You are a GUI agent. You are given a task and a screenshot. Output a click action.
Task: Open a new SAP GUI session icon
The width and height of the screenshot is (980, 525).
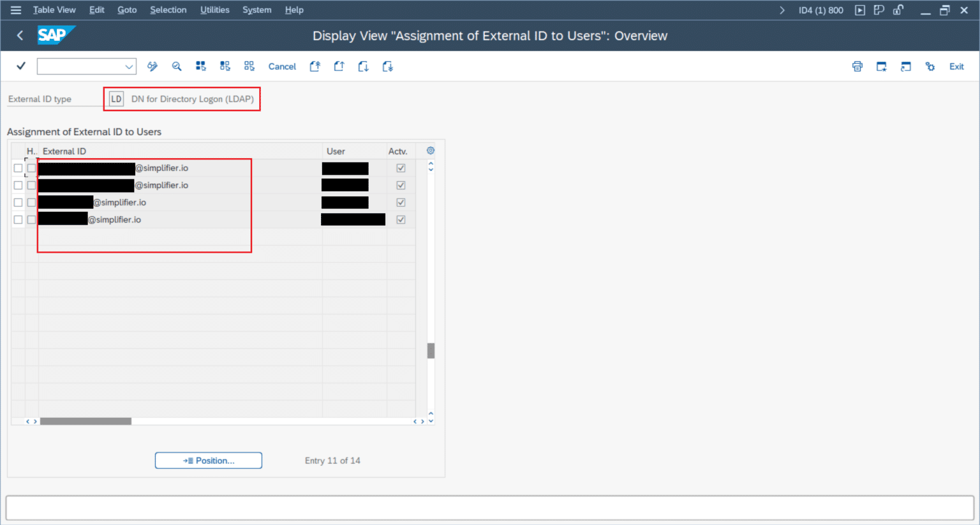(x=906, y=66)
